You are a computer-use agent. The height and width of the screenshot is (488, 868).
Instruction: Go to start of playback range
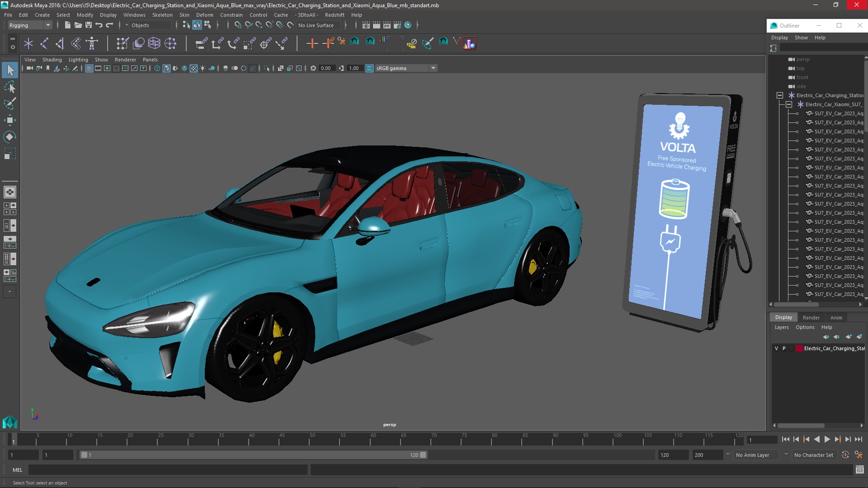[785, 439]
